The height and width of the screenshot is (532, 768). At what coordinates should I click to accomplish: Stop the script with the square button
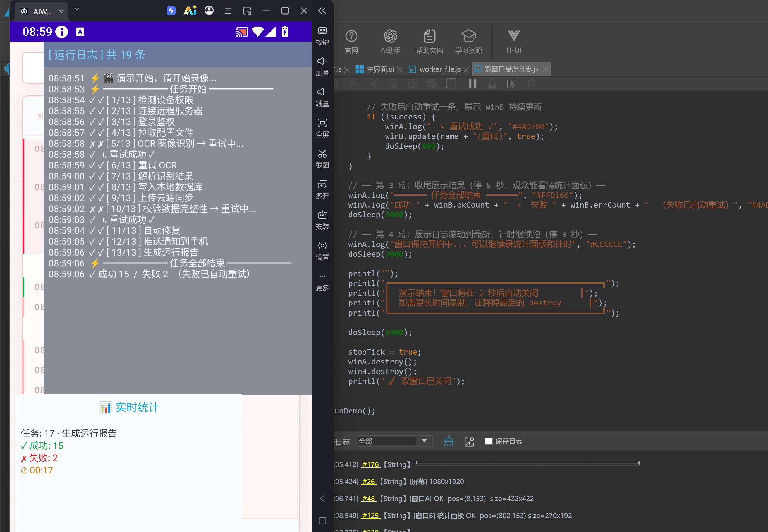451,83
